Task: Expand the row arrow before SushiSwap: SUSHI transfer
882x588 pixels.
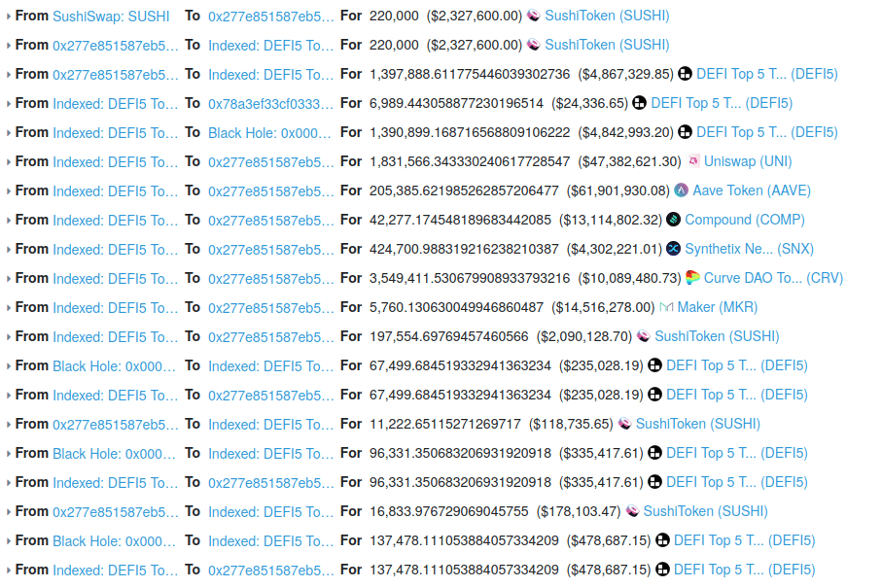Action: click(x=9, y=17)
